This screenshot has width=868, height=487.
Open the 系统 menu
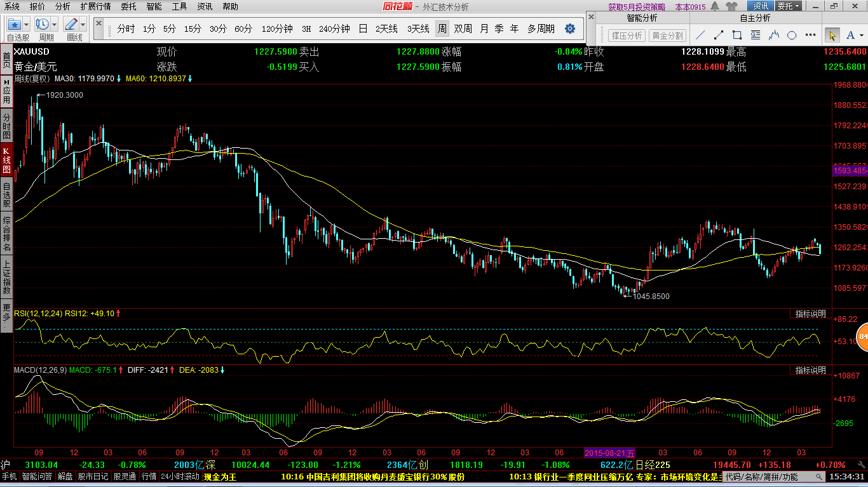pos(12,6)
